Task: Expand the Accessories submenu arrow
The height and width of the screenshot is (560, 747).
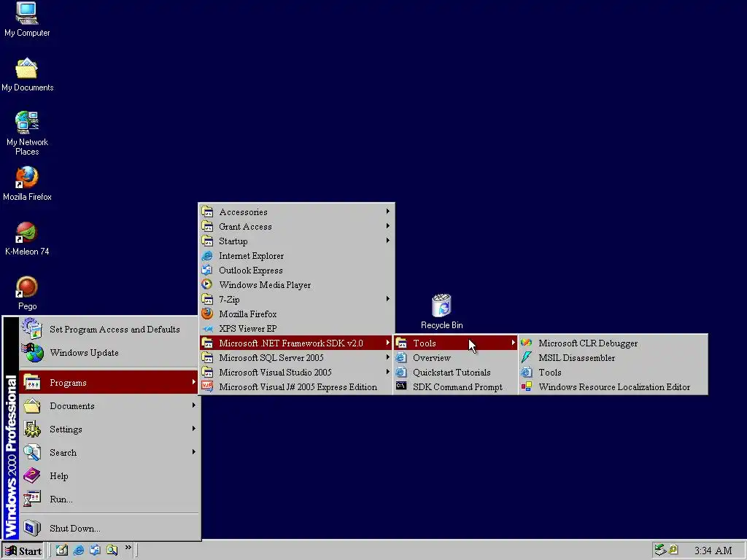Action: 388,211
